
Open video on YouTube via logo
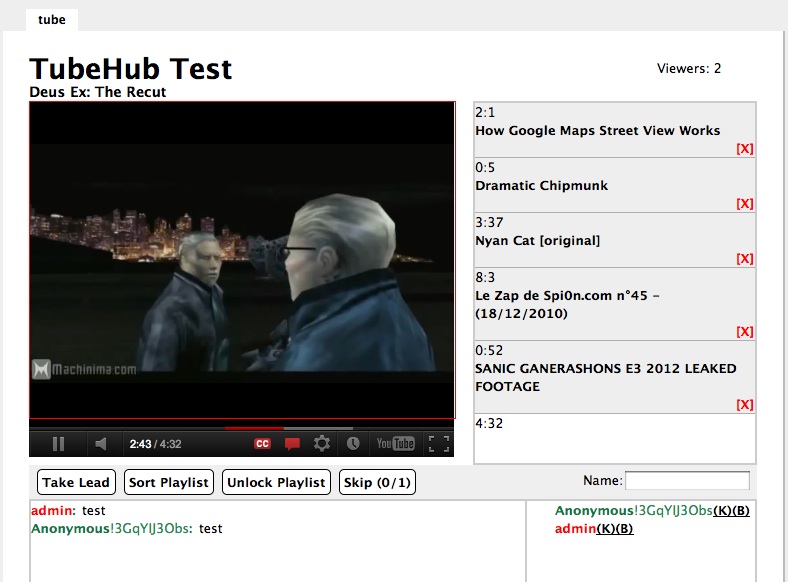click(x=395, y=444)
